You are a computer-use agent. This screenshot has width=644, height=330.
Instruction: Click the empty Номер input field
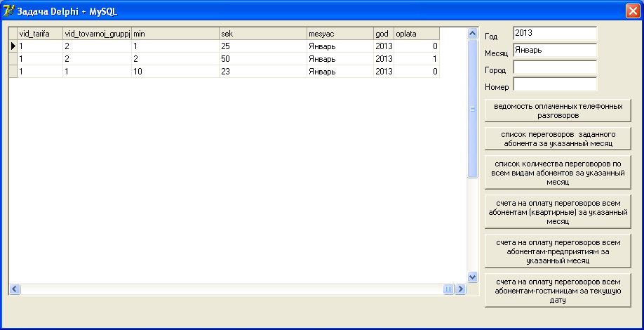coord(555,84)
